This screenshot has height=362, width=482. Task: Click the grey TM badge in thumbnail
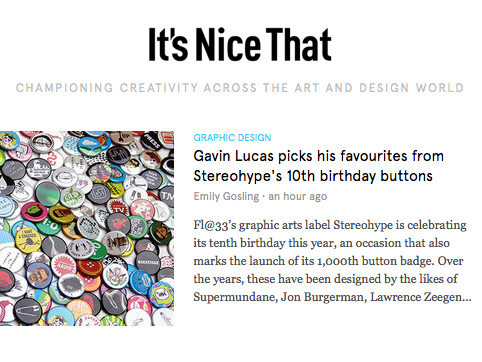click(x=167, y=196)
